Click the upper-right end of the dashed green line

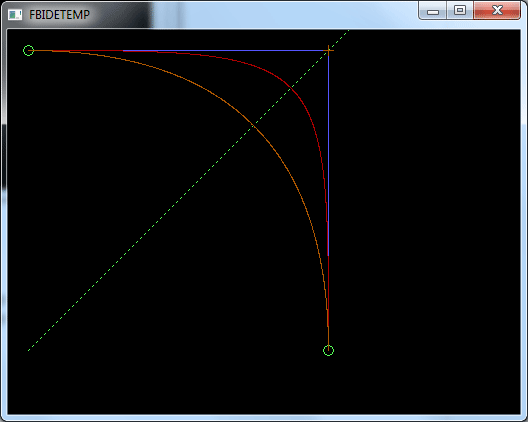click(348, 31)
